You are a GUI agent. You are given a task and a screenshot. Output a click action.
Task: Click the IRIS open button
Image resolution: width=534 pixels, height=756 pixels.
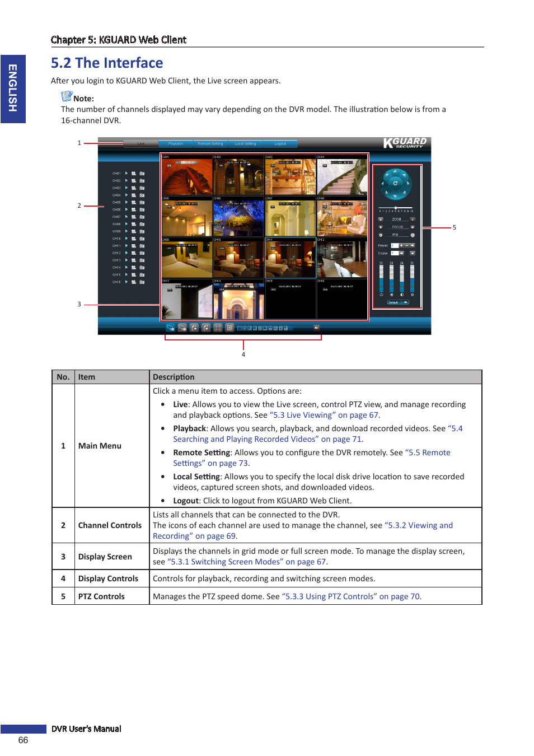pyautogui.click(x=413, y=235)
